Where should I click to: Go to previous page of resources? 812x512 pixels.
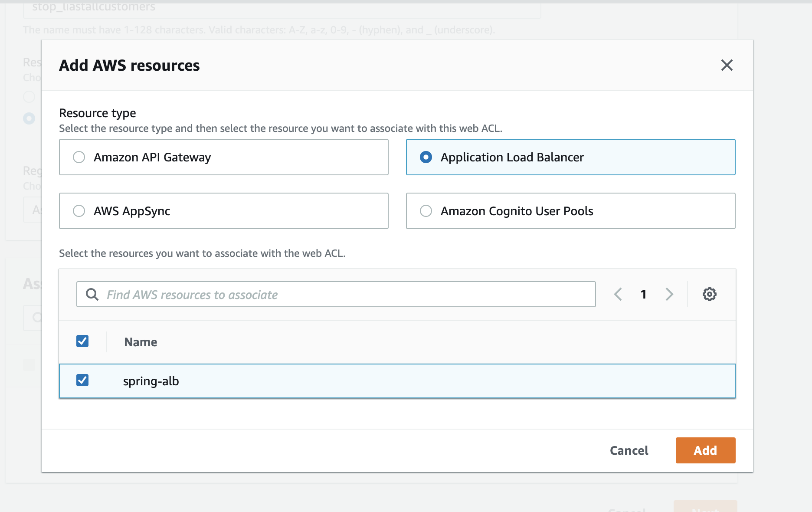point(618,294)
